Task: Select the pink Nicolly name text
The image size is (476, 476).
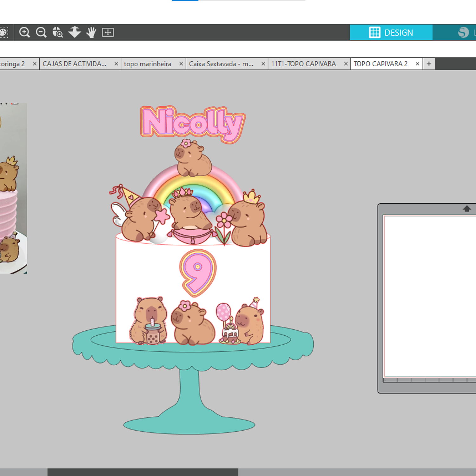Action: coord(192,124)
